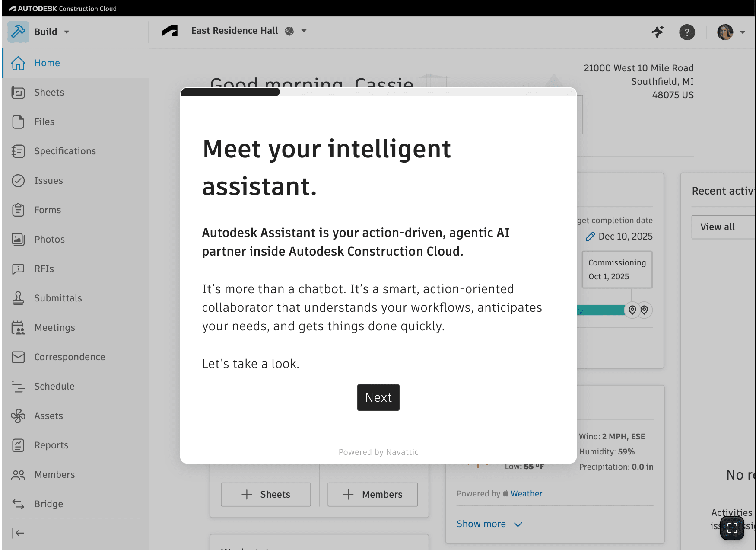This screenshot has width=756, height=550.
Task: Edit the Dec 10 completion date with pencil
Action: [x=590, y=236]
